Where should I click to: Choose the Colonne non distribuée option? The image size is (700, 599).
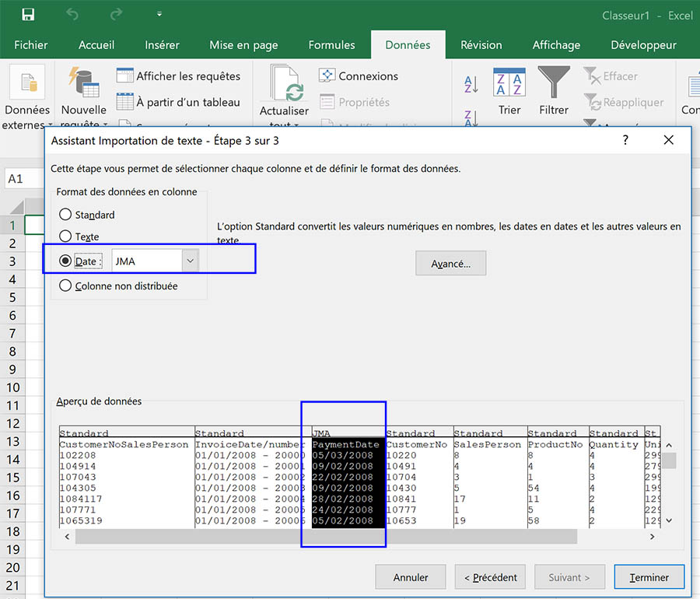(65, 286)
